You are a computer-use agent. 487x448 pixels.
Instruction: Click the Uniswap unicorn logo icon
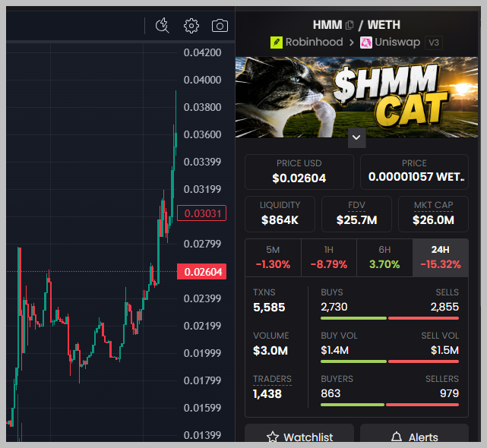[x=366, y=43]
